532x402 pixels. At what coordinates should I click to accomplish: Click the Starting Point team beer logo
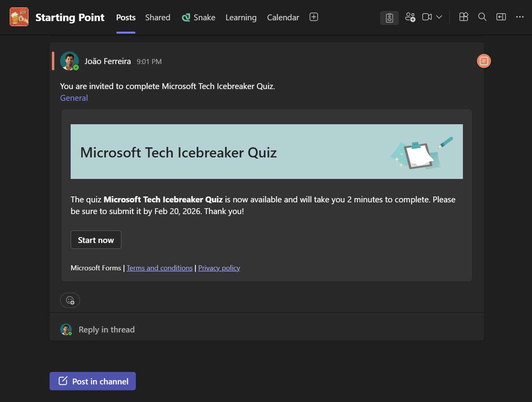coord(19,17)
